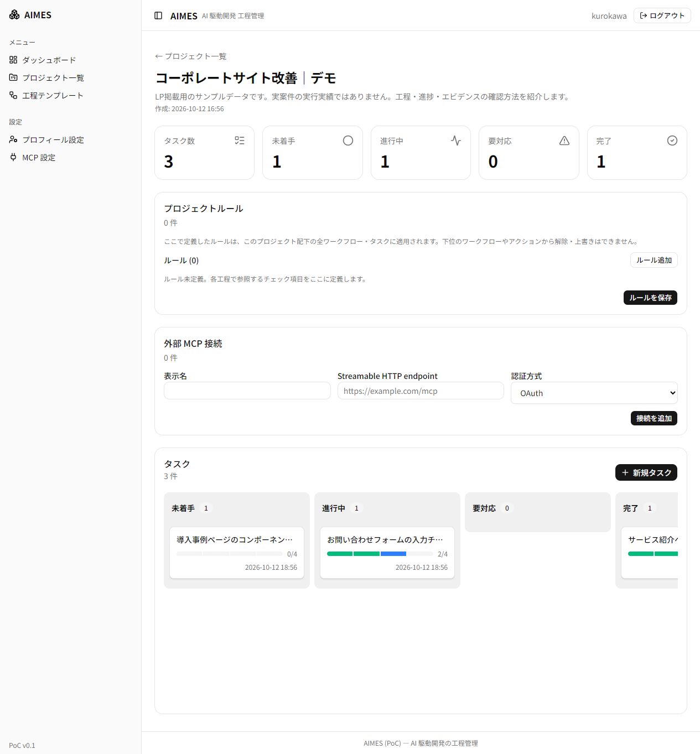Click the タスク 3 件 count label

point(170,476)
